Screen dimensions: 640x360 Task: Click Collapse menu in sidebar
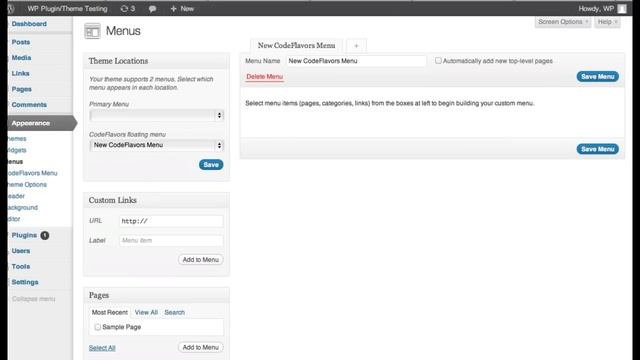[x=33, y=299]
